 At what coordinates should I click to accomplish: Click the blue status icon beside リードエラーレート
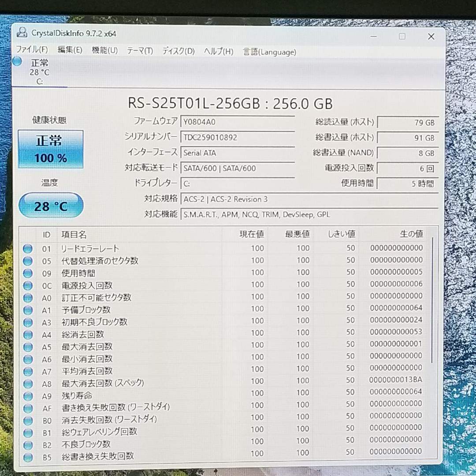(27, 249)
